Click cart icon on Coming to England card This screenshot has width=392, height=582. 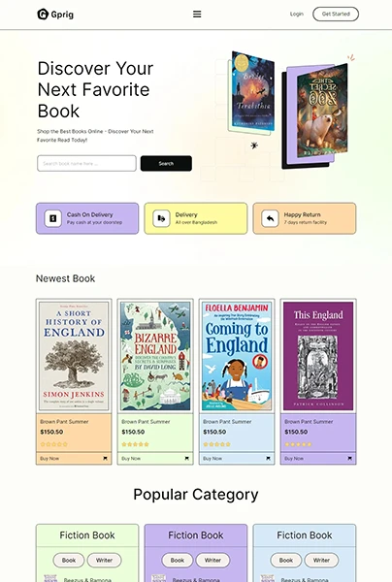pyautogui.click(x=268, y=459)
